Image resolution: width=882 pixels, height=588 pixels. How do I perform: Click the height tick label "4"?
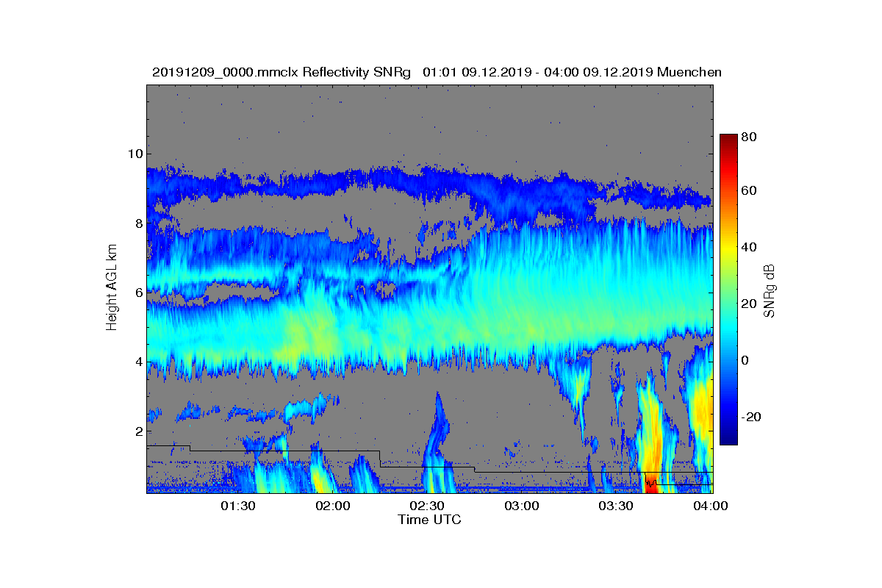tap(138, 362)
